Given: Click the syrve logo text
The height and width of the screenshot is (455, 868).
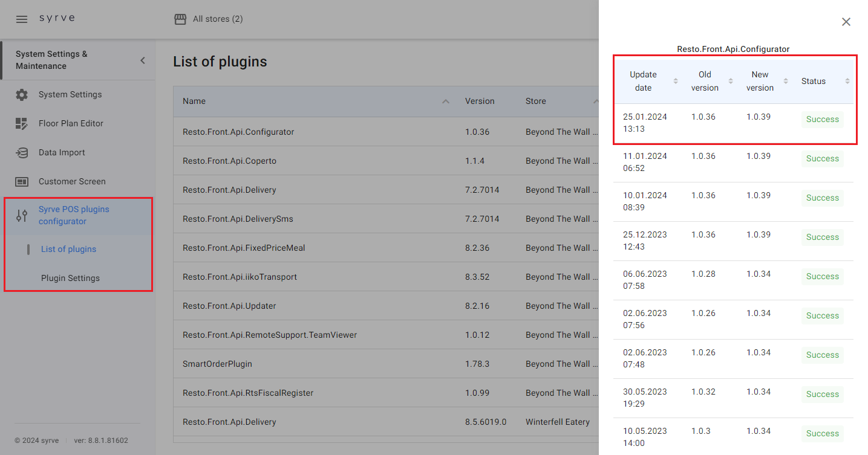Looking at the screenshot, I should (x=57, y=18).
